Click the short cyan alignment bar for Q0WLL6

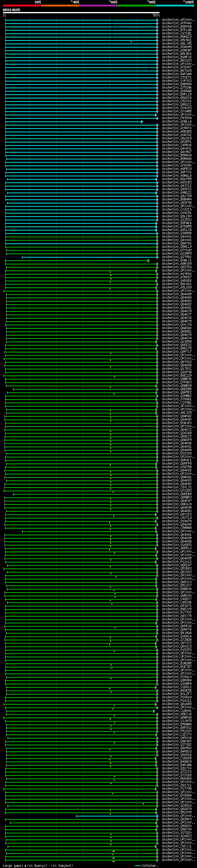pyautogui.click(x=74, y=122)
